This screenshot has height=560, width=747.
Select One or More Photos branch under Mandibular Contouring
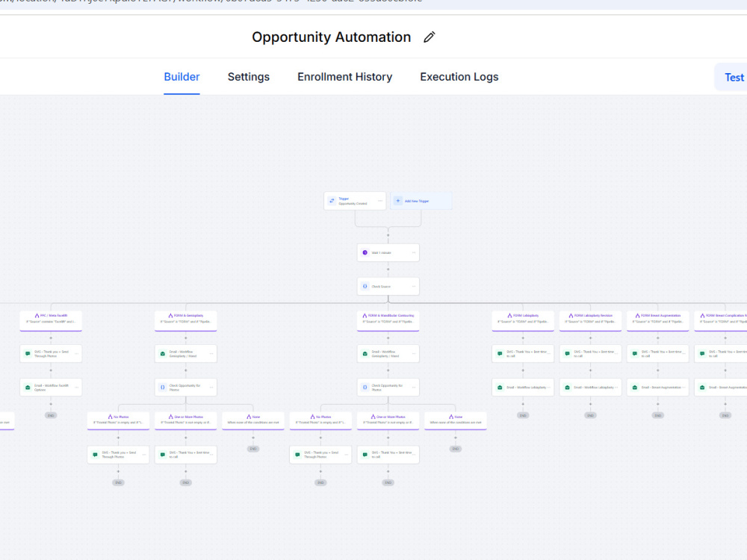tap(388, 421)
